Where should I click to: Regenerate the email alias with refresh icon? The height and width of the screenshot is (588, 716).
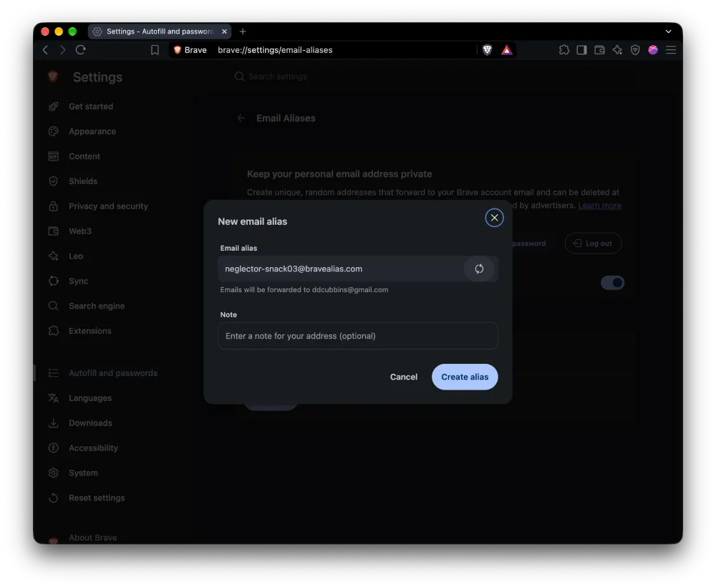[x=478, y=269]
